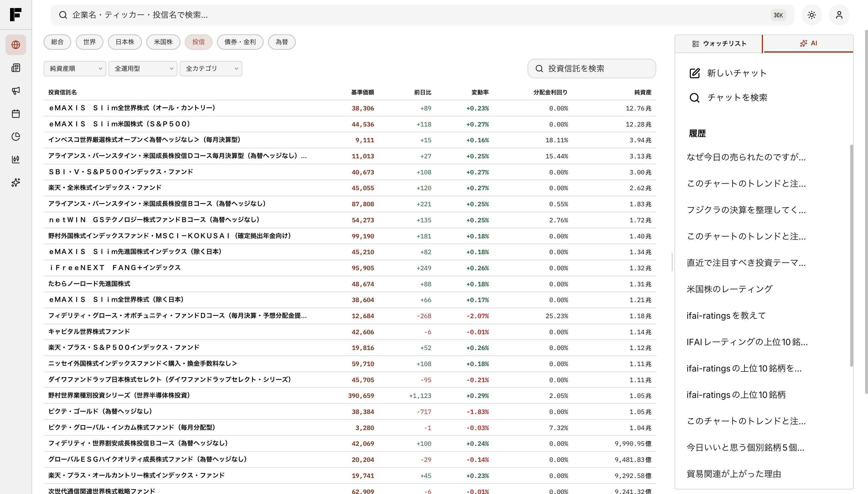This screenshot has width=868, height=494.
Task: Open the calendar icon in sidebar
Action: 15,114
